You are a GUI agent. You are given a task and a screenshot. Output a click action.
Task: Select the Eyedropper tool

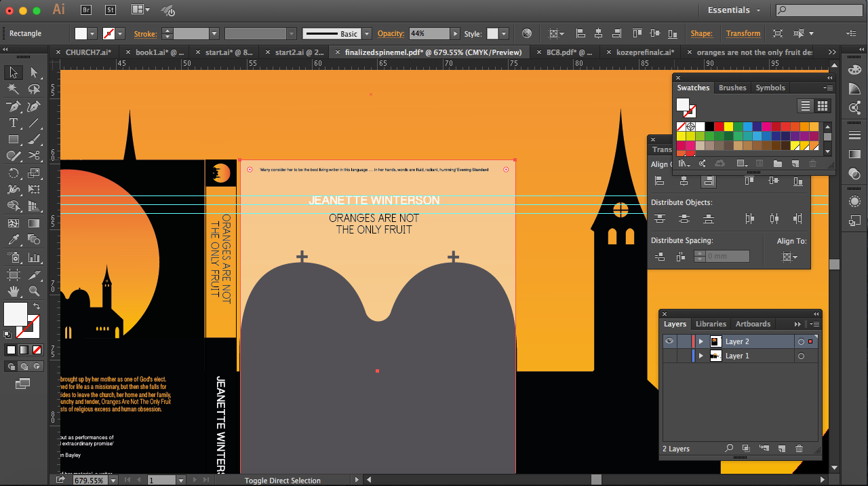pos(13,240)
